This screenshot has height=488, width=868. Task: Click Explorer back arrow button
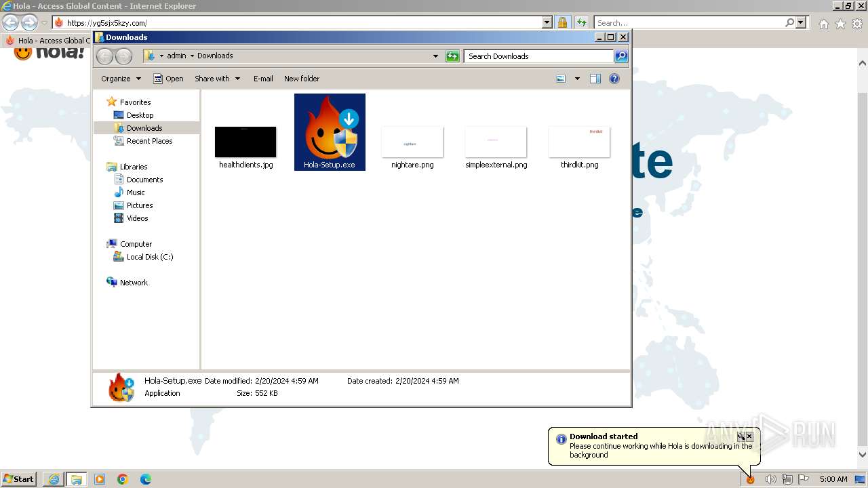pyautogui.click(x=104, y=56)
